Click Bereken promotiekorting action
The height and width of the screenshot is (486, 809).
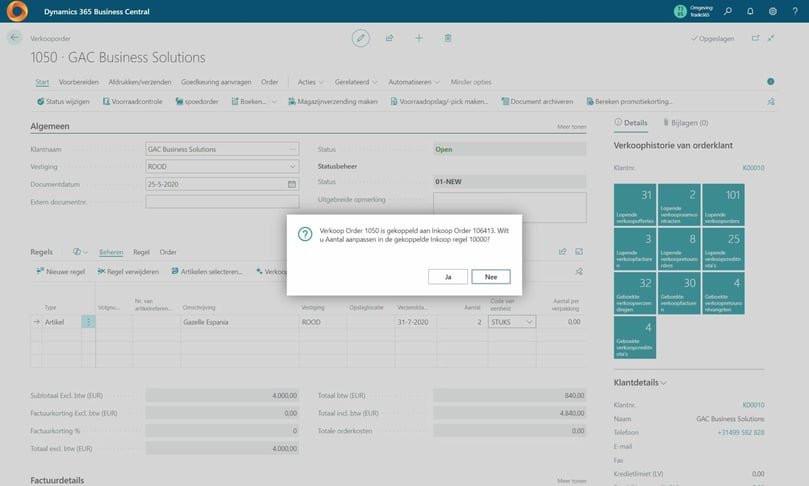click(x=629, y=102)
